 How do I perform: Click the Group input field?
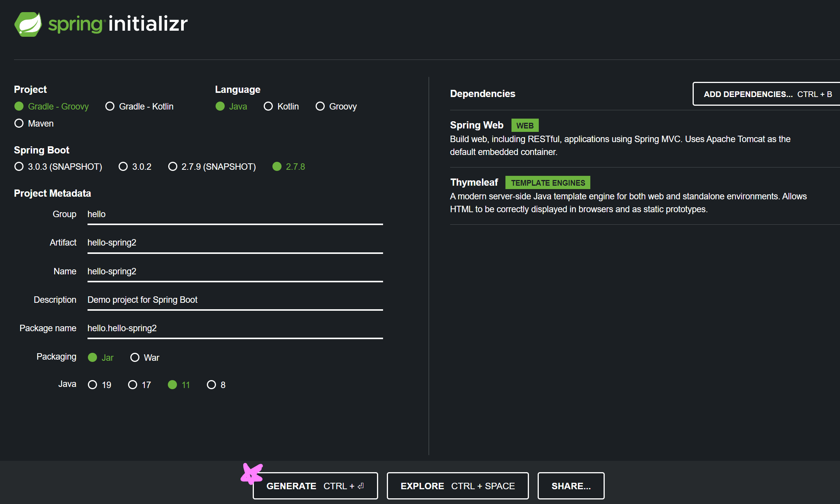(x=235, y=214)
